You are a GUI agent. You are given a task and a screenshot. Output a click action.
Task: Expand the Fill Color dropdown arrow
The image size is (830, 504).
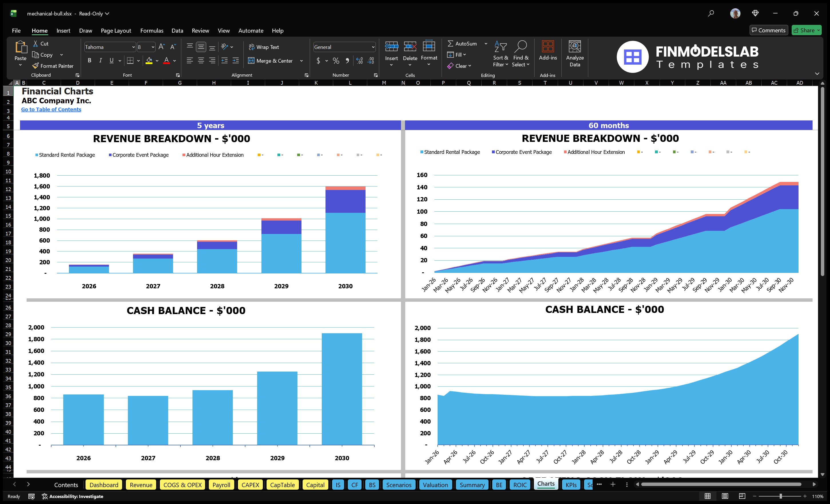click(157, 61)
